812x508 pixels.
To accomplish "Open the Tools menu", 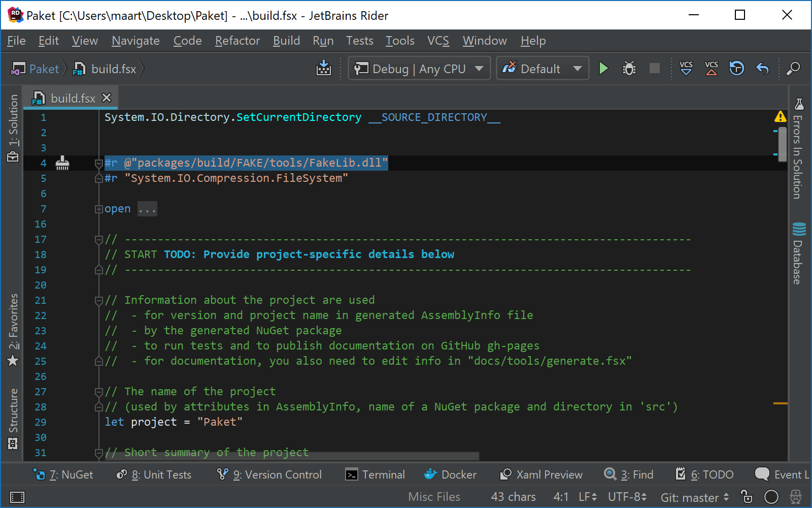I will pos(400,41).
